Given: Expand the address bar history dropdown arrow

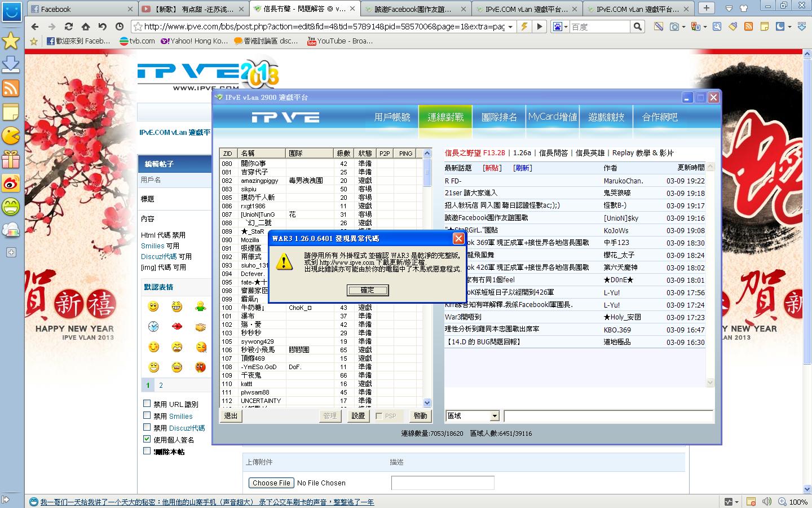Looking at the screenshot, I should (x=510, y=27).
